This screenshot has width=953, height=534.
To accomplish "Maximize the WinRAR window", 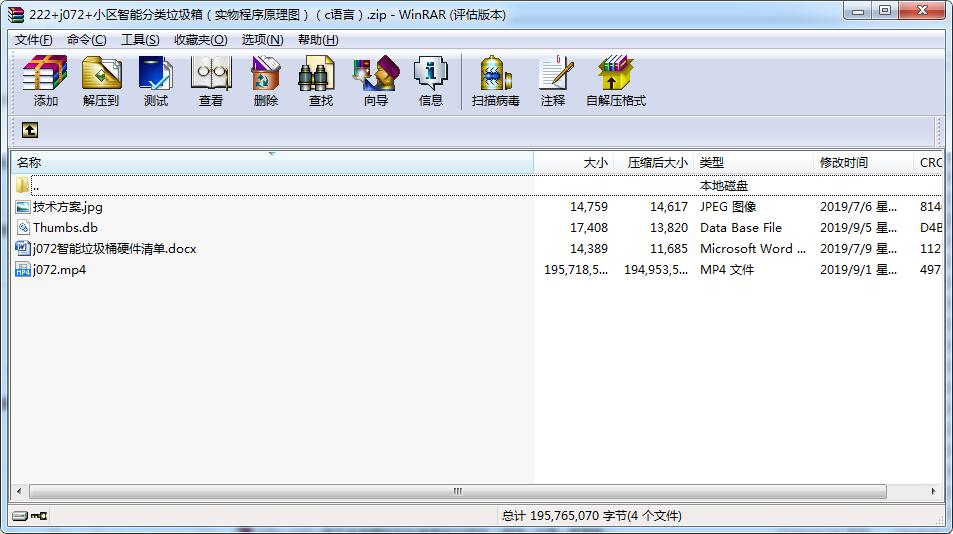I will tap(885, 11).
